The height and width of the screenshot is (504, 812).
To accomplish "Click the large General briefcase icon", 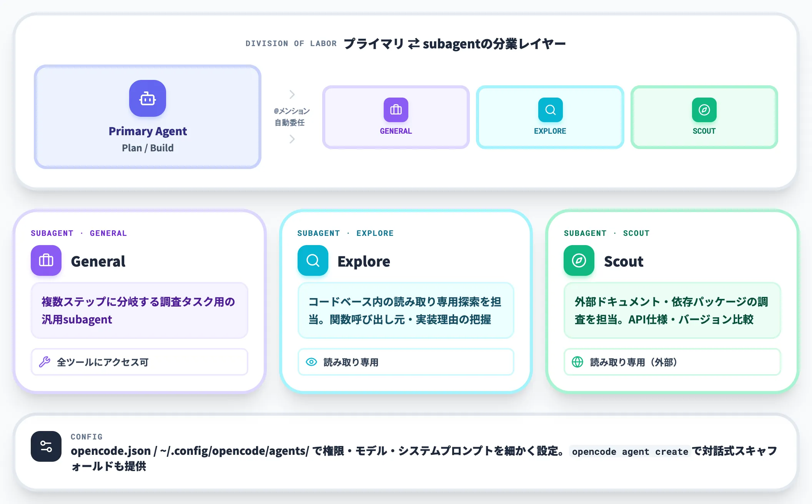I will 46,260.
